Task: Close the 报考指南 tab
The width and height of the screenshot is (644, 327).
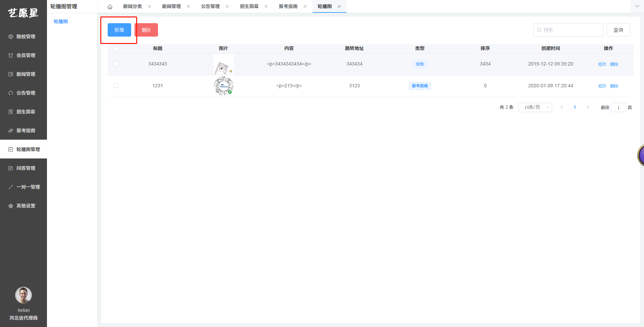Action: point(305,6)
